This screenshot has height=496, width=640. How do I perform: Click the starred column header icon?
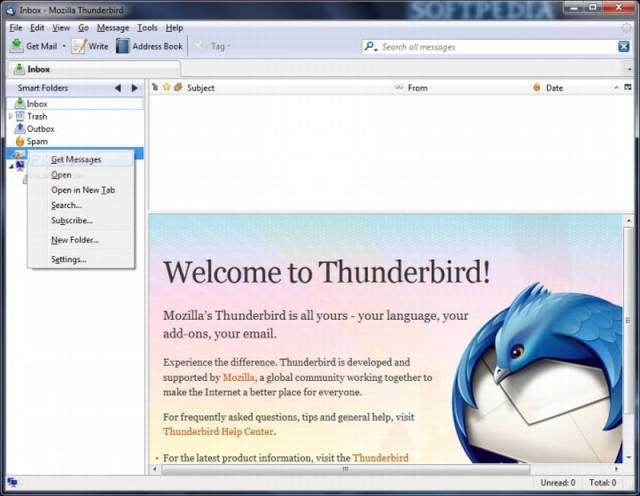point(166,88)
